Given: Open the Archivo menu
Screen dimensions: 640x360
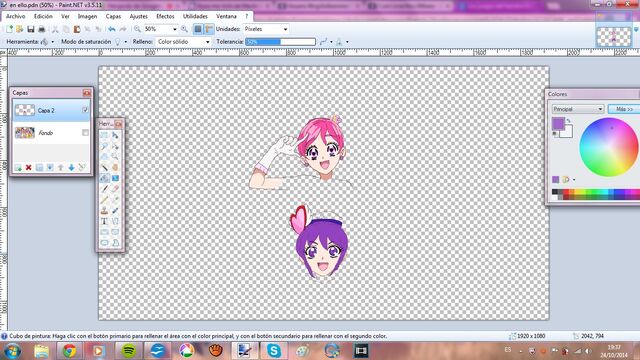Looking at the screenshot, I should click(x=16, y=16).
